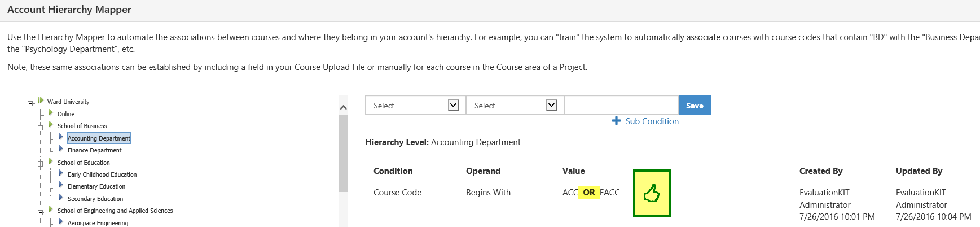
Task: Click the blue arrow icon beside Aerospace Engineering
Action: 61,222
